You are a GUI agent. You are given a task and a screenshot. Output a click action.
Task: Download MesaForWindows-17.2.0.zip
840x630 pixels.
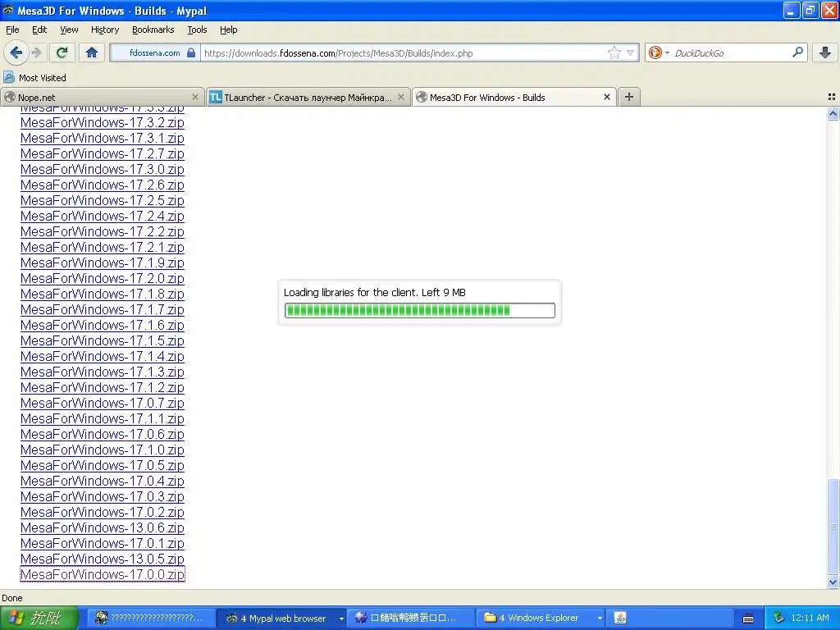pyautogui.click(x=103, y=278)
